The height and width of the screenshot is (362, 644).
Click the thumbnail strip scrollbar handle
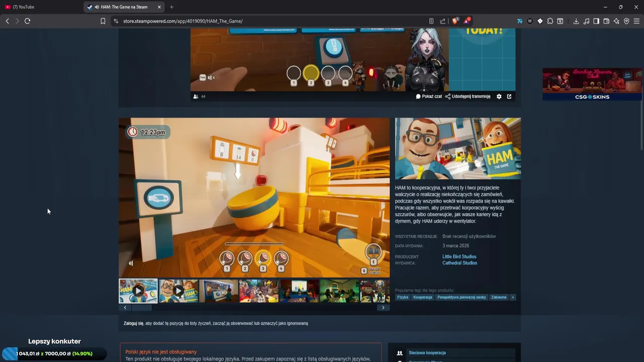pyautogui.click(x=142, y=308)
